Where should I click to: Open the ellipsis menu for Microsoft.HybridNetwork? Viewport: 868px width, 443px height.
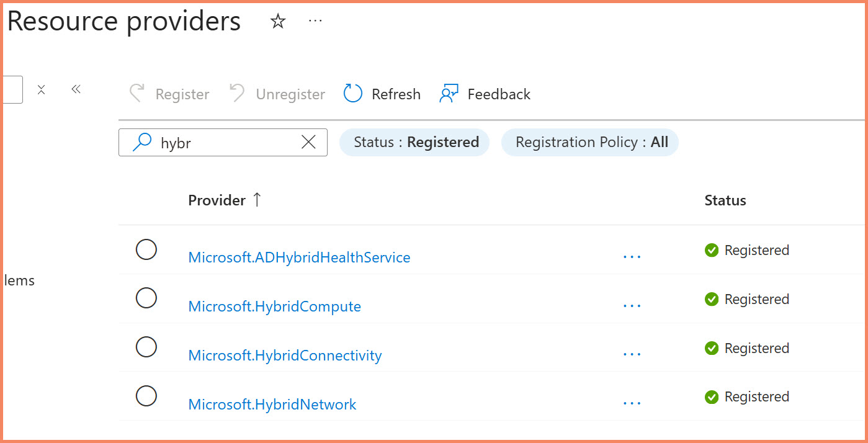click(632, 403)
